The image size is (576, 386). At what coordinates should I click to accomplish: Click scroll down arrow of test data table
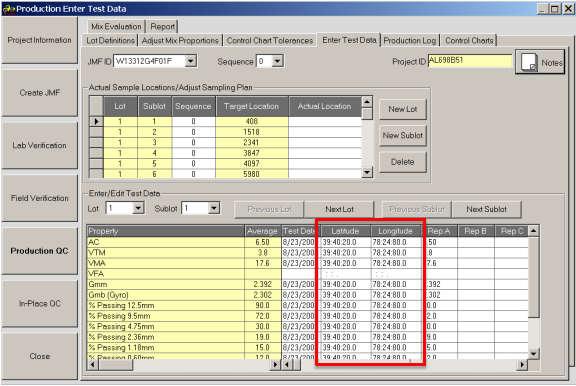point(533,354)
